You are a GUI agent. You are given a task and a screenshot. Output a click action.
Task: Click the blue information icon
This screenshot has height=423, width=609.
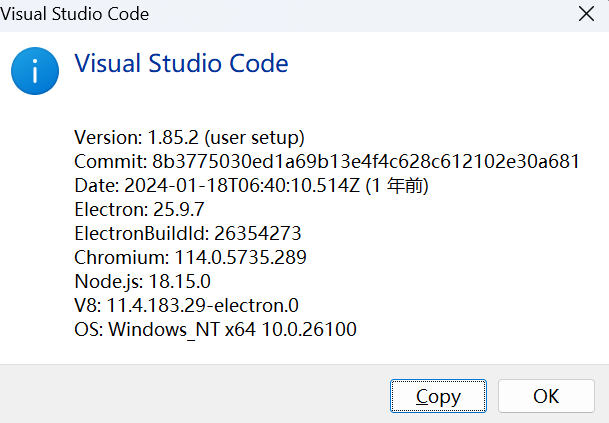click(x=35, y=72)
